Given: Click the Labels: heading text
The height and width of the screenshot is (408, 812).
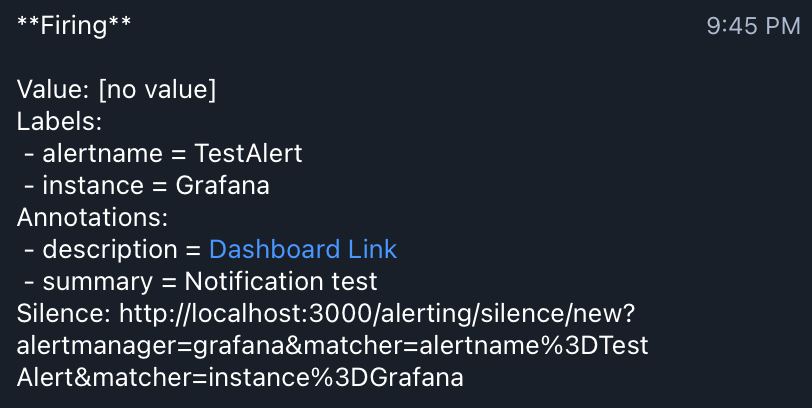Looking at the screenshot, I should [x=60, y=121].
